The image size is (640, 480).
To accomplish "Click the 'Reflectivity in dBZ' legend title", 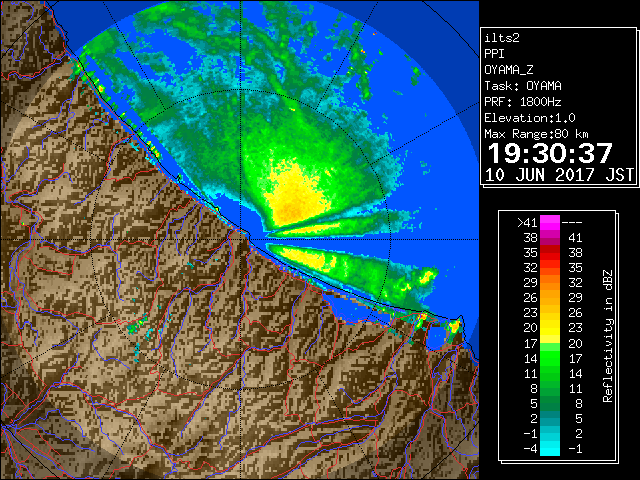I will [x=608, y=336].
